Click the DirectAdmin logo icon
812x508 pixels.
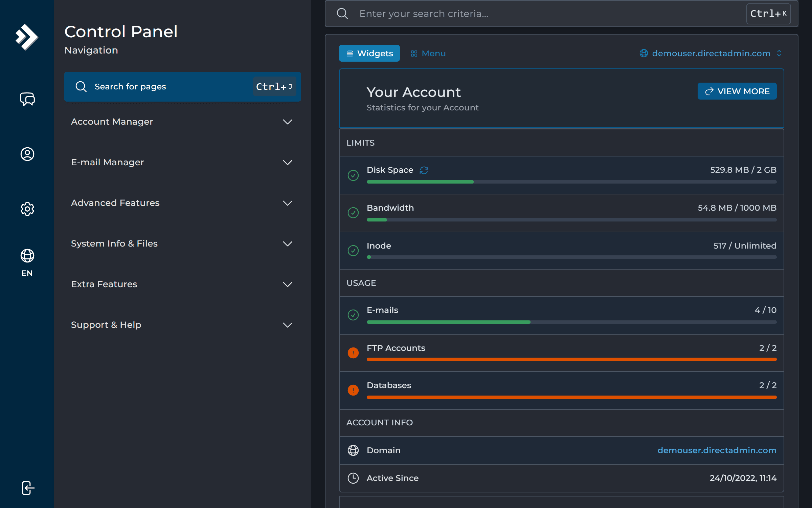[27, 37]
